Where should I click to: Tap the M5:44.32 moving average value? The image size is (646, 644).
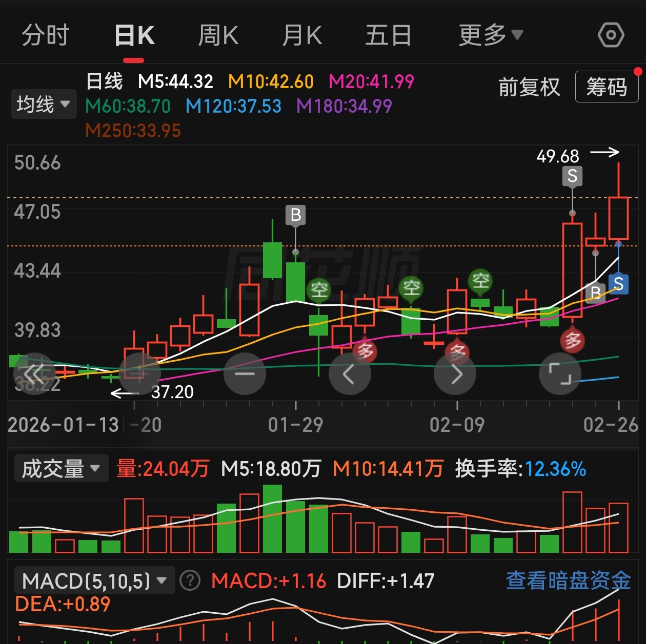175,81
